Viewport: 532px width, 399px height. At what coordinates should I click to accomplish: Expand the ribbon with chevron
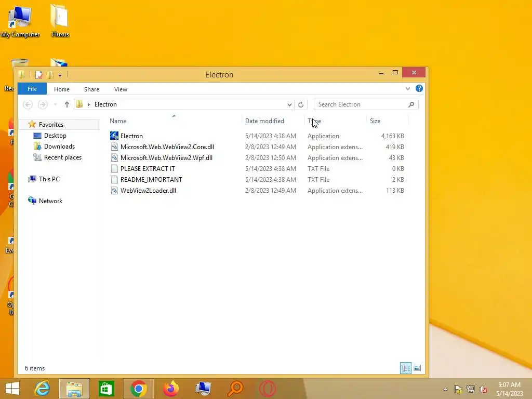(x=407, y=89)
